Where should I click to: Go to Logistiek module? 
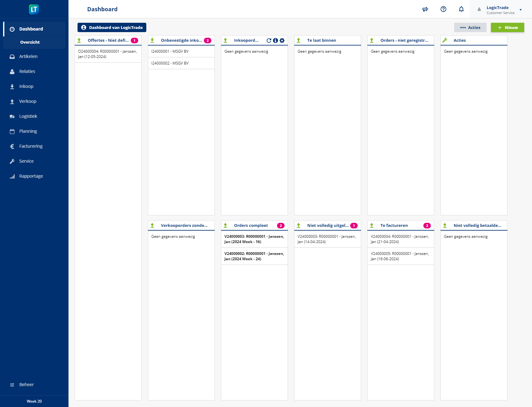34,116
